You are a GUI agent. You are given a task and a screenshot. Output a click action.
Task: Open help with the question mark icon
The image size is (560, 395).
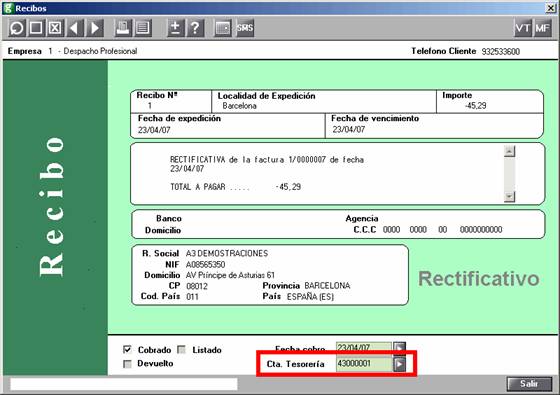coord(195,28)
